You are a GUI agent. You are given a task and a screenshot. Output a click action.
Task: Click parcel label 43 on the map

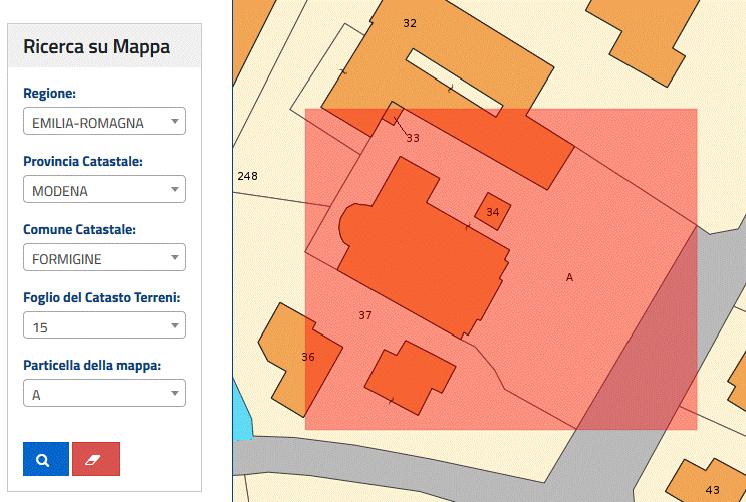point(713,490)
